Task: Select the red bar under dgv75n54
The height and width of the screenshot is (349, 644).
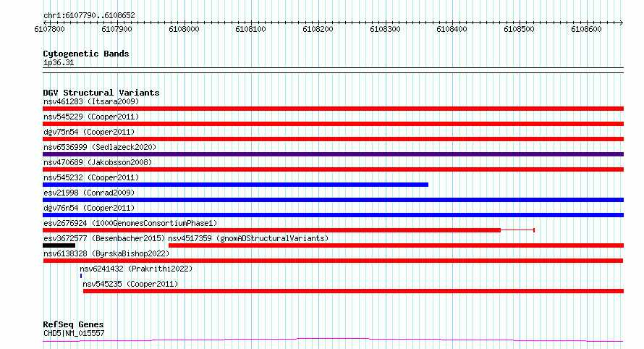Action: coord(333,139)
